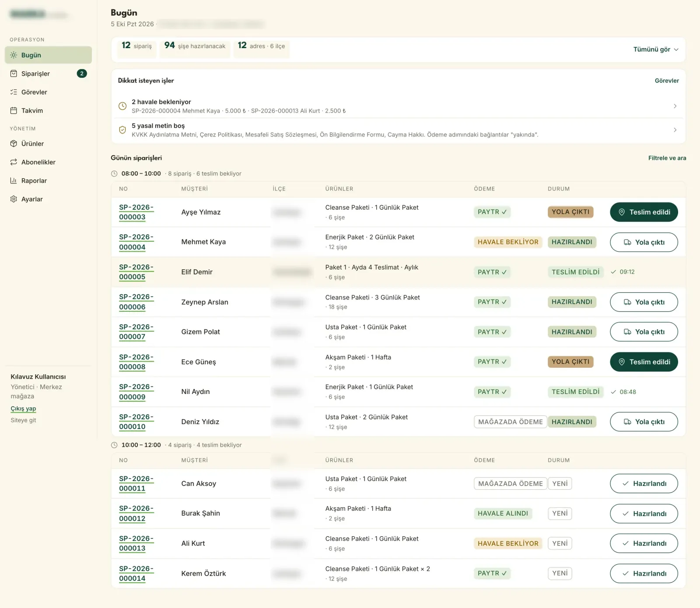Click the clock icon beside 08:00 – 10:00

[x=114, y=174]
